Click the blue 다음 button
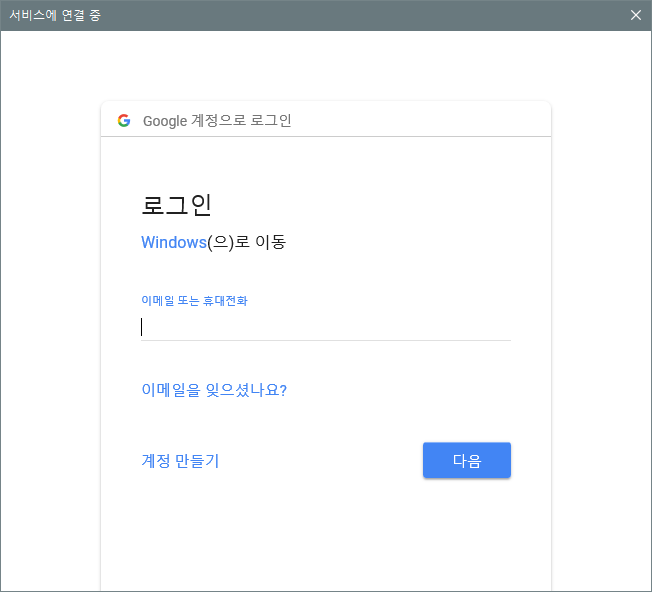 click(467, 460)
